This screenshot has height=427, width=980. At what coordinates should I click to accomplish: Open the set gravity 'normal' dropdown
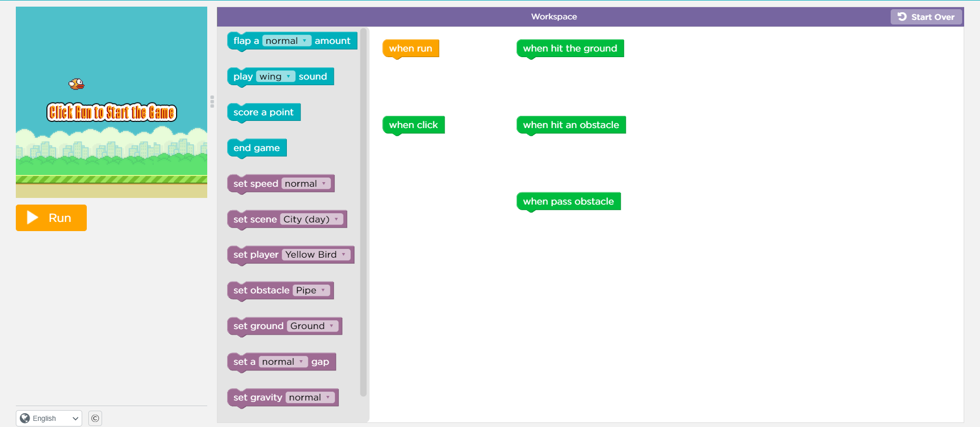tap(310, 397)
